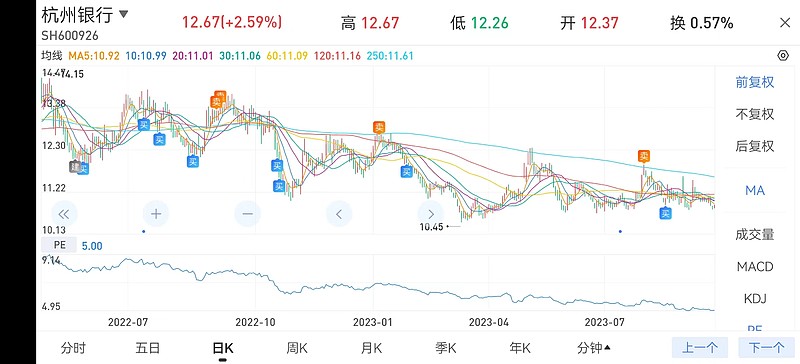Select 前复权 price adjustment option
Screen dimensions: 800x364
coord(755,82)
